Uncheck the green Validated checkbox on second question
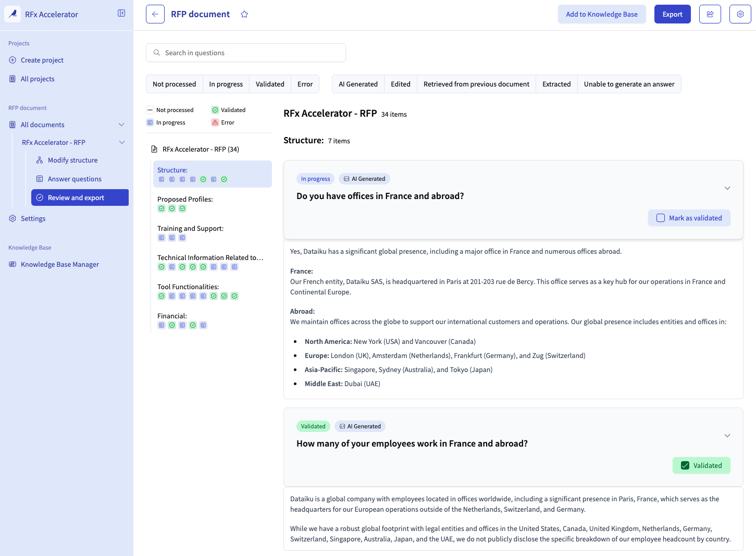The width and height of the screenshot is (756, 556). coord(685,465)
